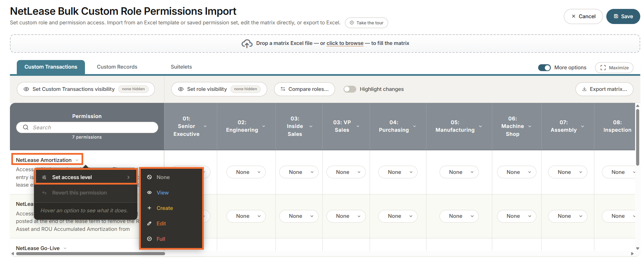Image resolution: width=644 pixels, height=260 pixels.
Task: Expand the NetLease Go-Live permission menu
Action: tap(65, 248)
